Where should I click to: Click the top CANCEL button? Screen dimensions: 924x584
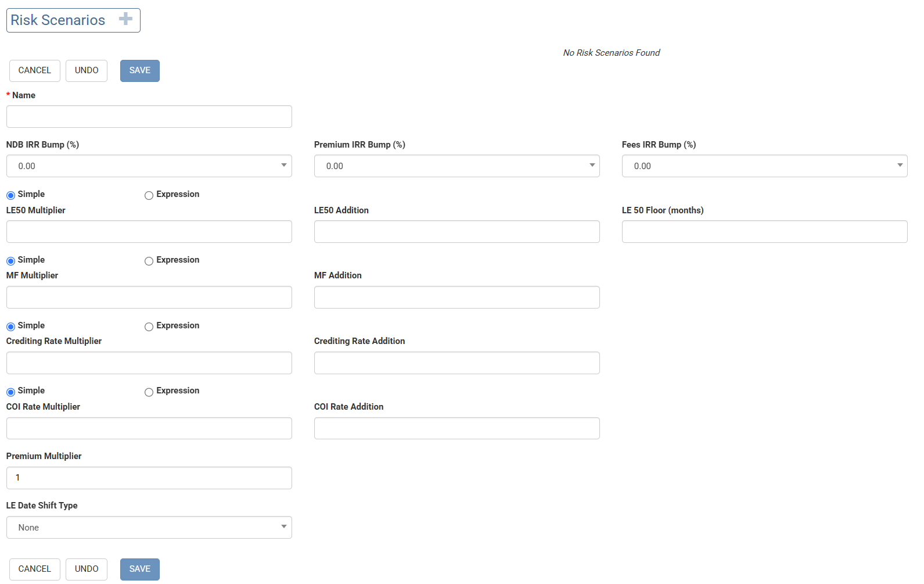(35, 71)
